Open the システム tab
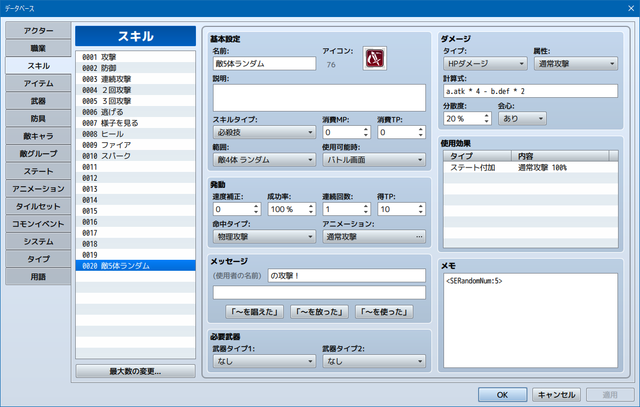 pyautogui.click(x=38, y=242)
